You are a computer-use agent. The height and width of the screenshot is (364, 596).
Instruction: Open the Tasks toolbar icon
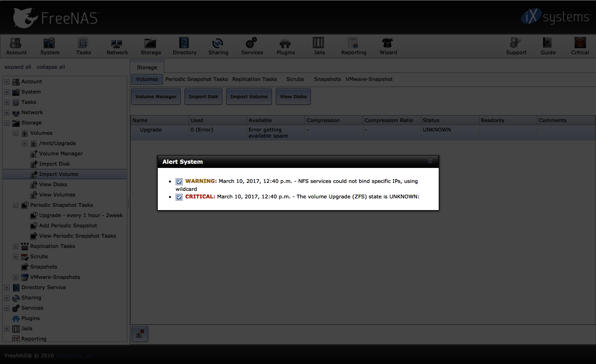point(83,46)
